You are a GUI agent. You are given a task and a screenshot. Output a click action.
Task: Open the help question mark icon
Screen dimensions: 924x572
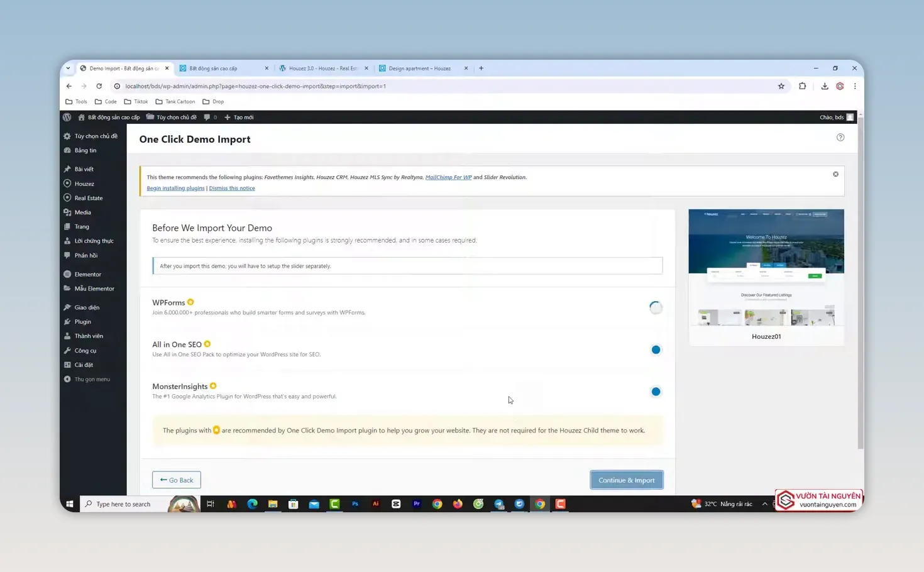point(840,138)
